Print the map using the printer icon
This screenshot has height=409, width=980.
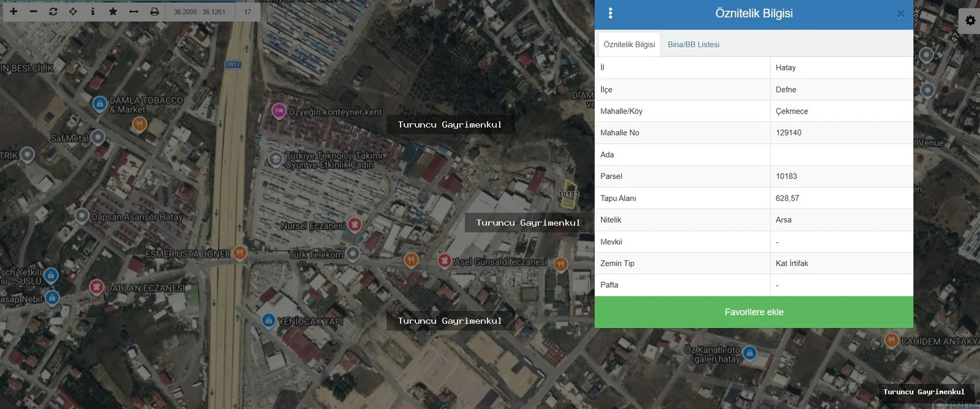click(154, 12)
